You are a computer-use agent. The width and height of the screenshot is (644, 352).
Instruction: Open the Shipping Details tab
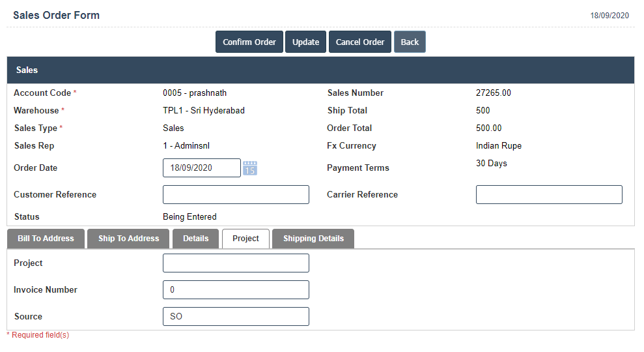click(x=313, y=239)
